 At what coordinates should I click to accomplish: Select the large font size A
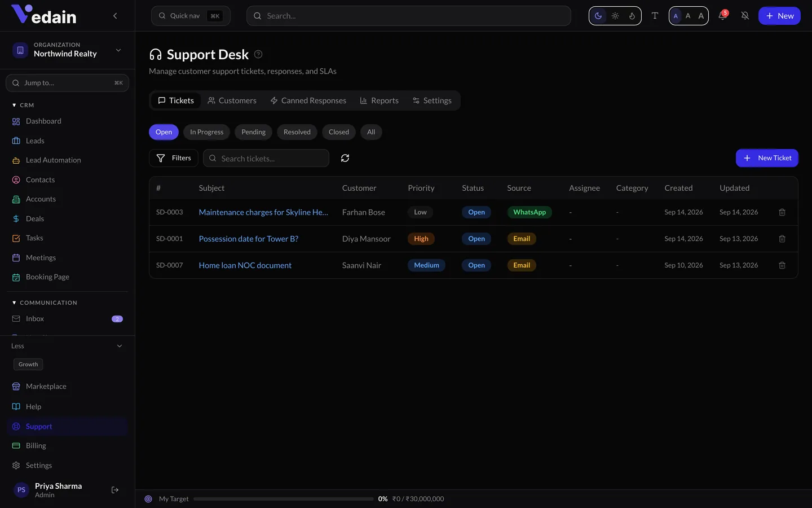(x=701, y=16)
